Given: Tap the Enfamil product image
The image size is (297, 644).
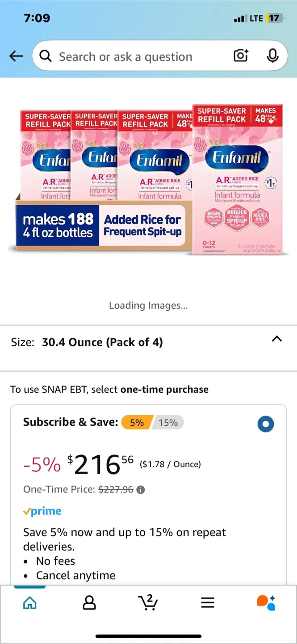Looking at the screenshot, I should [148, 180].
